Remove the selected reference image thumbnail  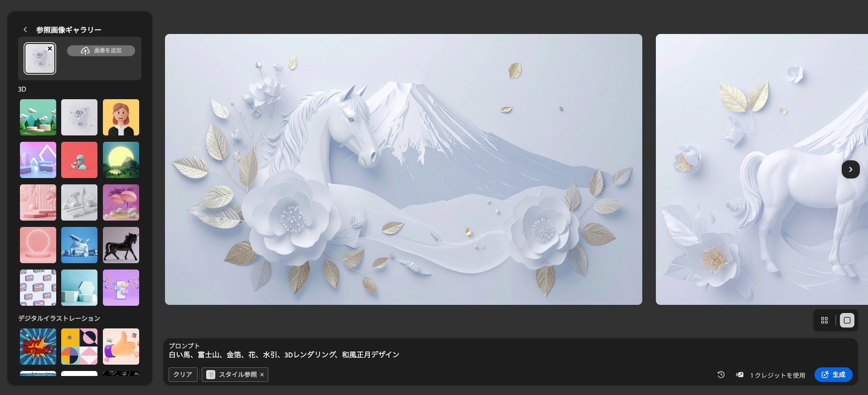pos(50,48)
